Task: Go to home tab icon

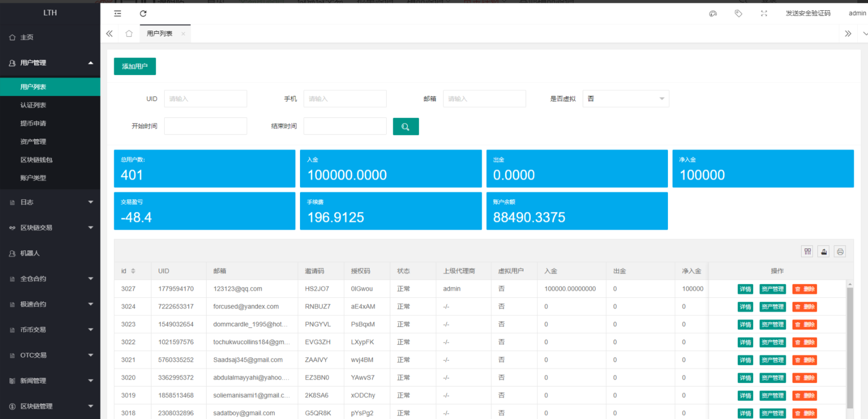Action: click(129, 34)
